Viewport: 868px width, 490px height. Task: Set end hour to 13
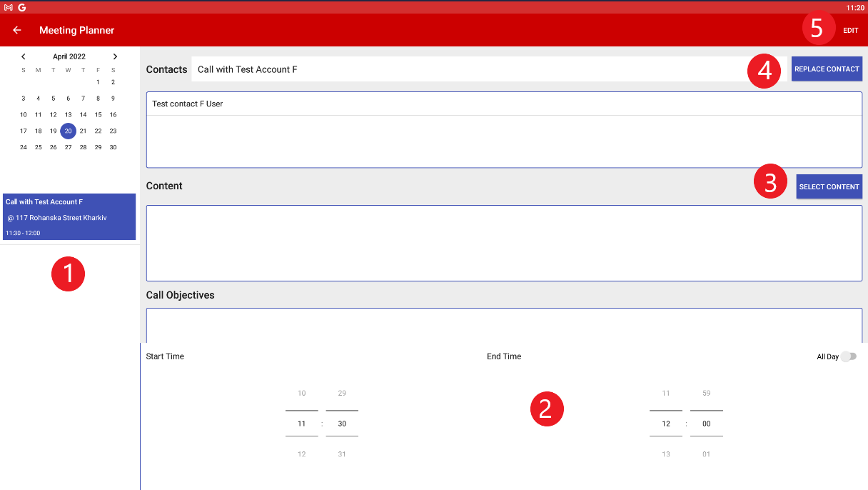pyautogui.click(x=665, y=454)
